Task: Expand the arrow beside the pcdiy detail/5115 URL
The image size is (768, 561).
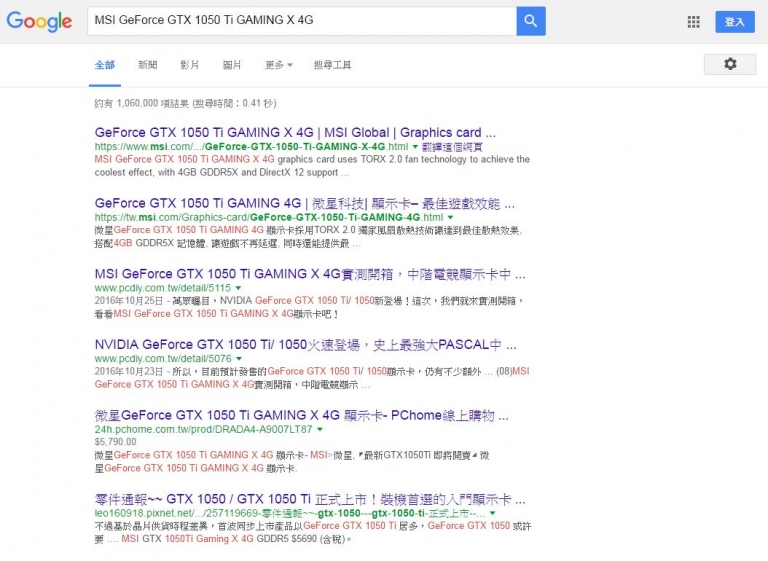Action: pos(238,288)
